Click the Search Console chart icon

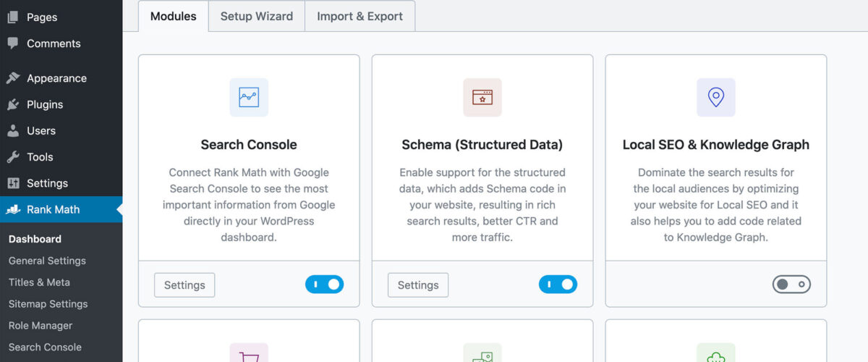pos(249,97)
